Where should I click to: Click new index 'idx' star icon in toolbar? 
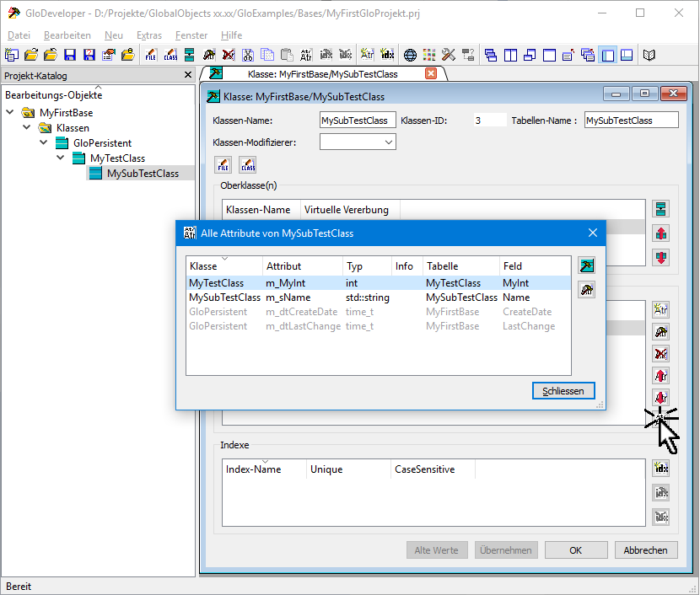point(386,55)
